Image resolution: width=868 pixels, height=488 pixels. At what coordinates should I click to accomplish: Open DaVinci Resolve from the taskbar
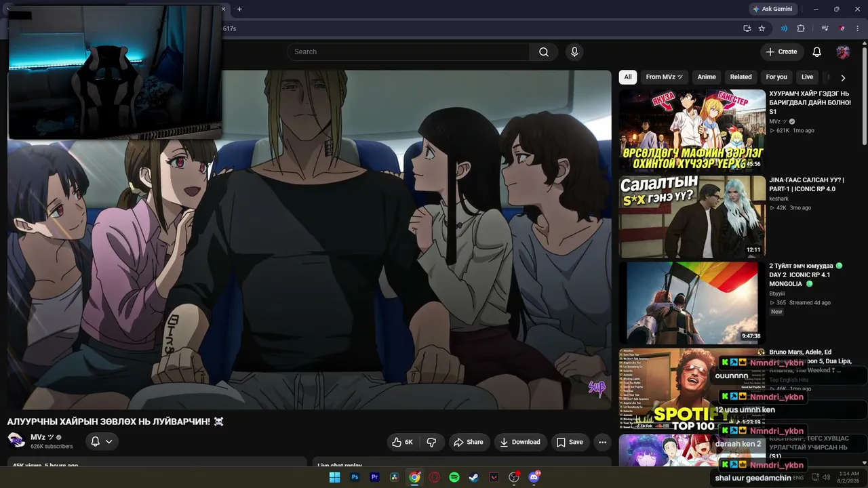[394, 477]
